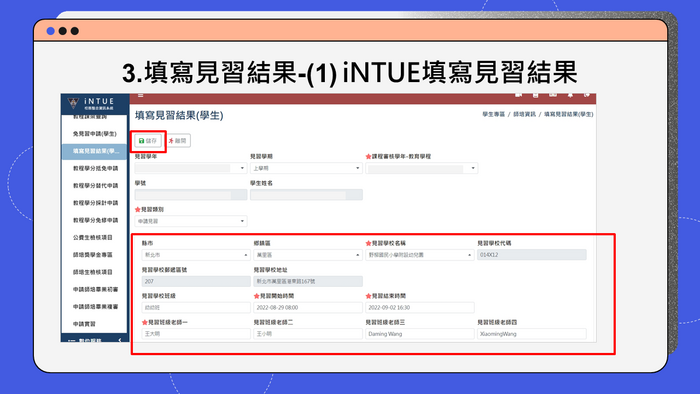Click the 師培資訊 breadcrumb link
Viewport: 700px width, 394px height.
(524, 114)
